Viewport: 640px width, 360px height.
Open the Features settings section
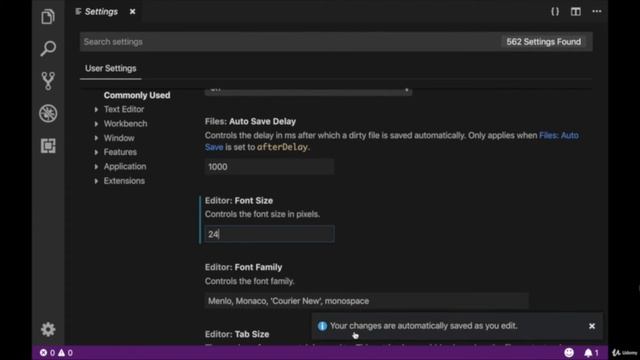point(120,152)
